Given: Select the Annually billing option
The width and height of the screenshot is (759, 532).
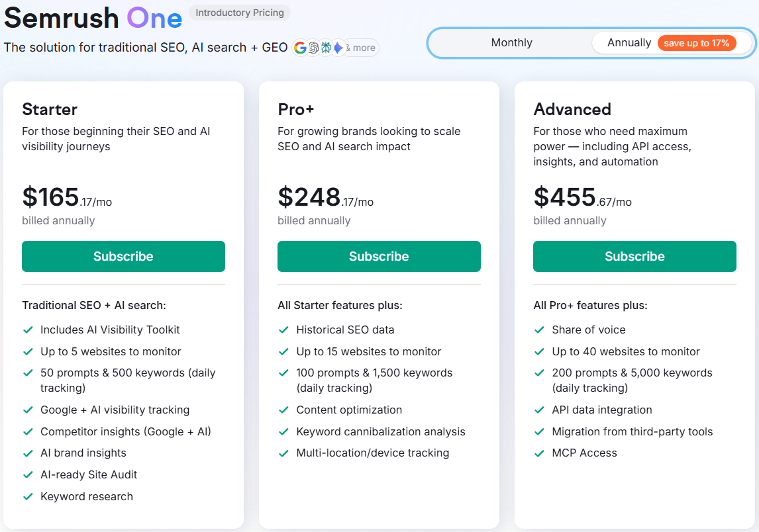Looking at the screenshot, I should pyautogui.click(x=630, y=42).
